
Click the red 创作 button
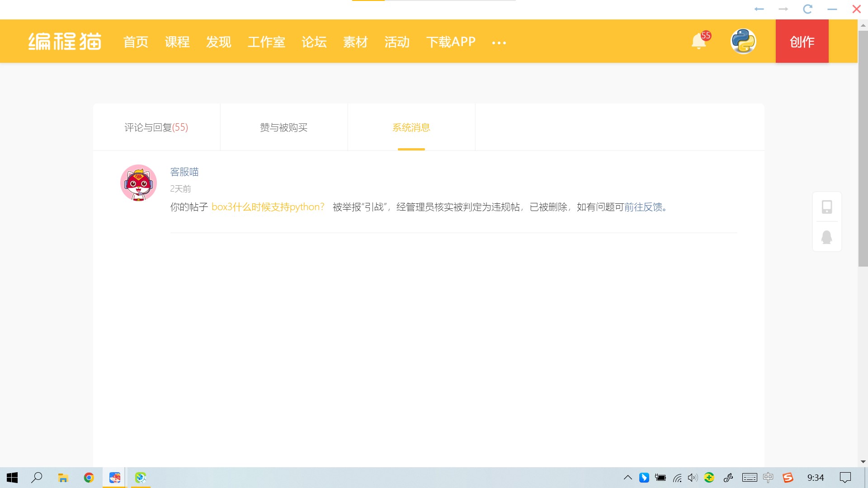(802, 41)
